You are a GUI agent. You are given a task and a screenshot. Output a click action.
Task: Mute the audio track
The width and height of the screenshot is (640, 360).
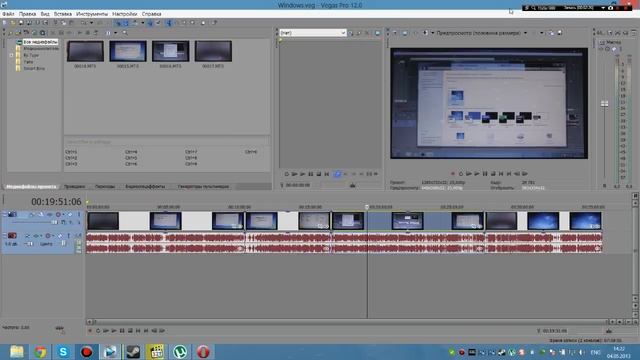[x=60, y=236]
